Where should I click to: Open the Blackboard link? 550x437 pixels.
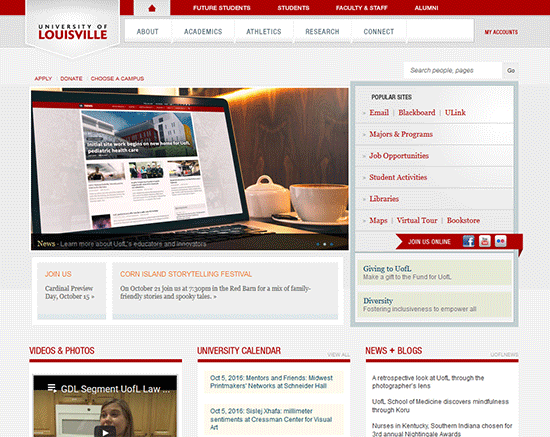pyautogui.click(x=417, y=113)
